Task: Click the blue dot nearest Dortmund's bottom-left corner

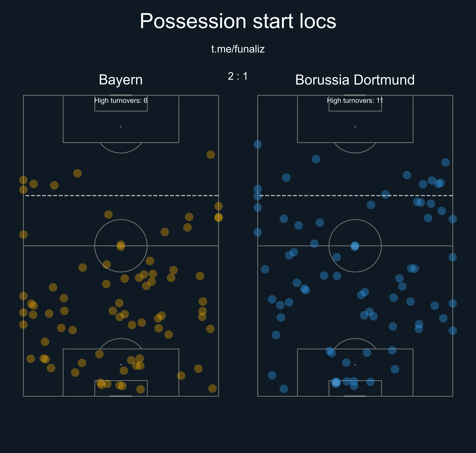Action: pyautogui.click(x=284, y=389)
